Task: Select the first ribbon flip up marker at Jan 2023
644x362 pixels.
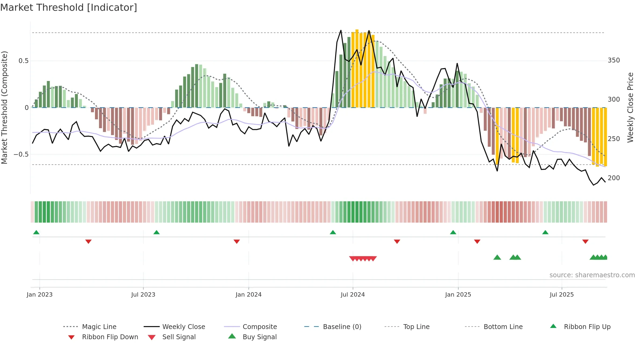Action: 36,232
